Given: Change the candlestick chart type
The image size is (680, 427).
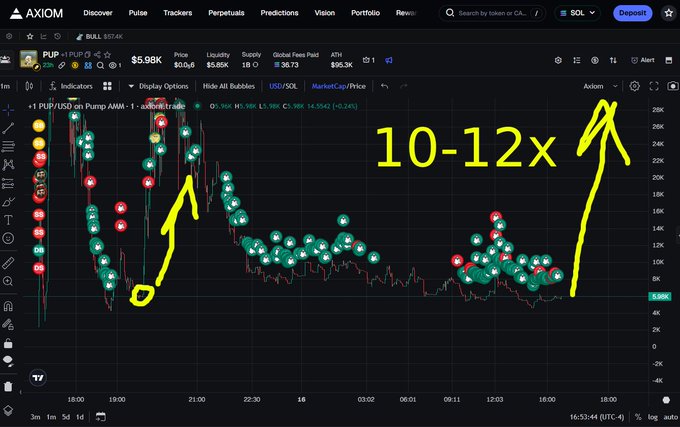Looking at the screenshot, I should pyautogui.click(x=29, y=86).
